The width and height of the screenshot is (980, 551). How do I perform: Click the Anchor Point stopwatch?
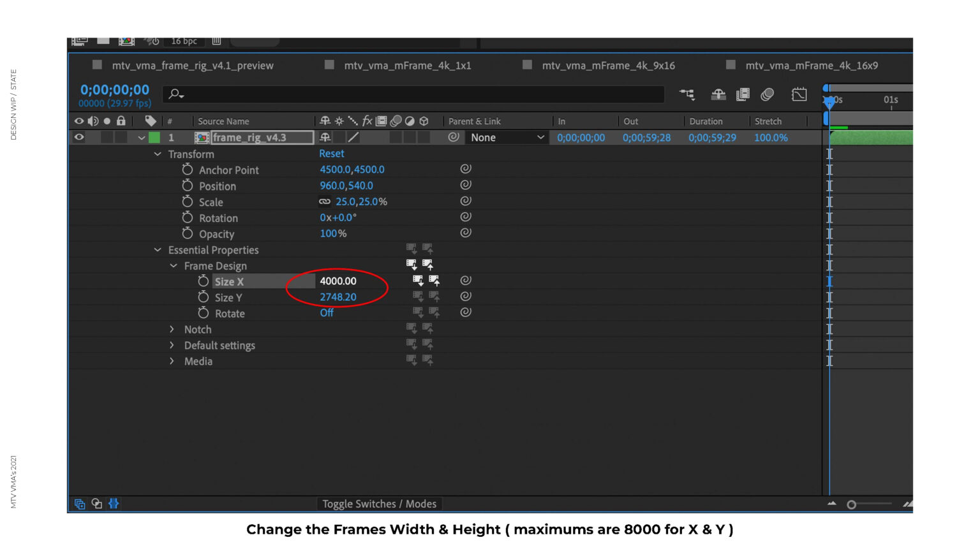click(x=187, y=169)
